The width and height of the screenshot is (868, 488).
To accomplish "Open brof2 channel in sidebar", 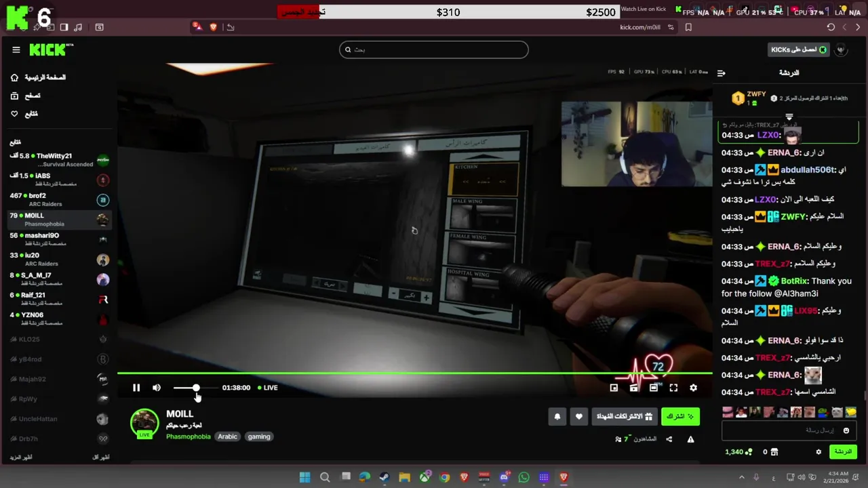I will point(60,199).
